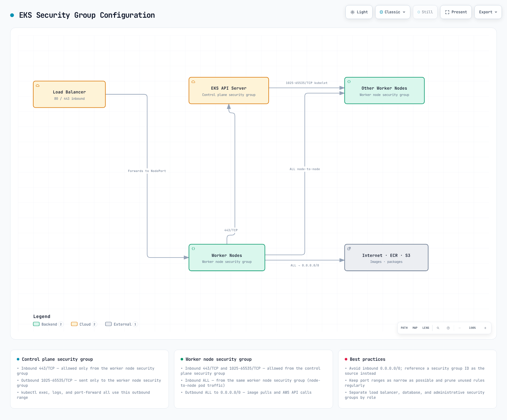Viewport: 507px width, 420px height.
Task: Toggle the Light theme button
Action: [359, 12]
